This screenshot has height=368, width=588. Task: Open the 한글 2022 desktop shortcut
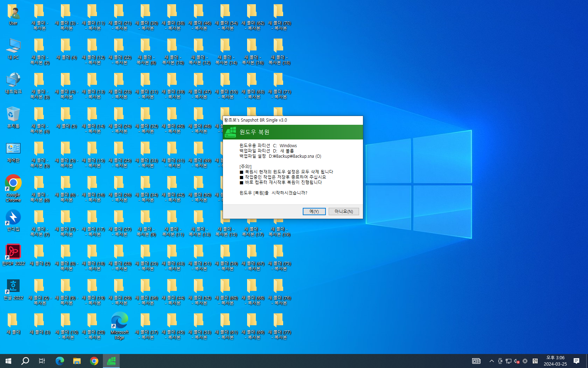[13, 290]
